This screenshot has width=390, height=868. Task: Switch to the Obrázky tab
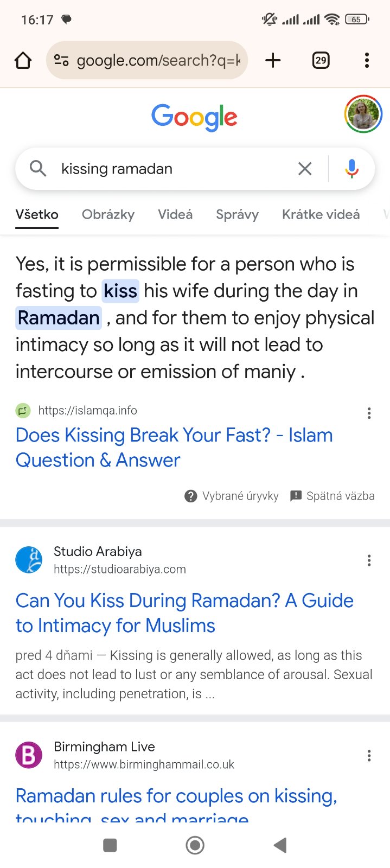(108, 214)
